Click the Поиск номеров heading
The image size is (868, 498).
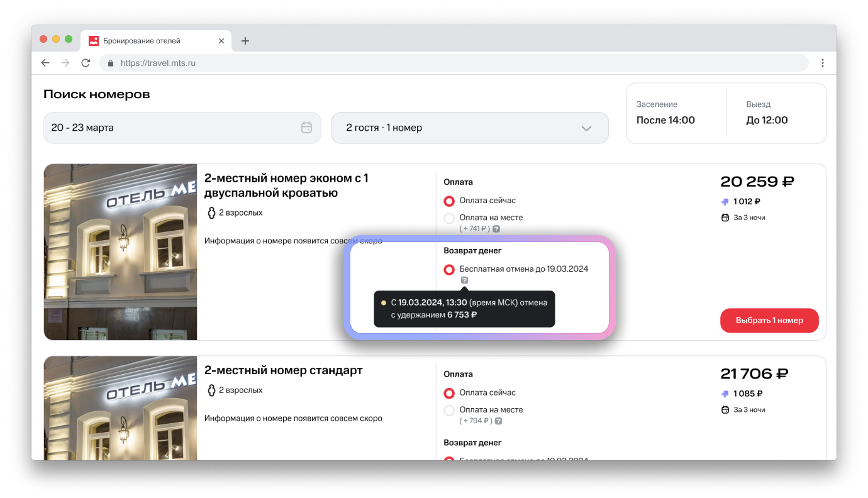click(x=97, y=94)
